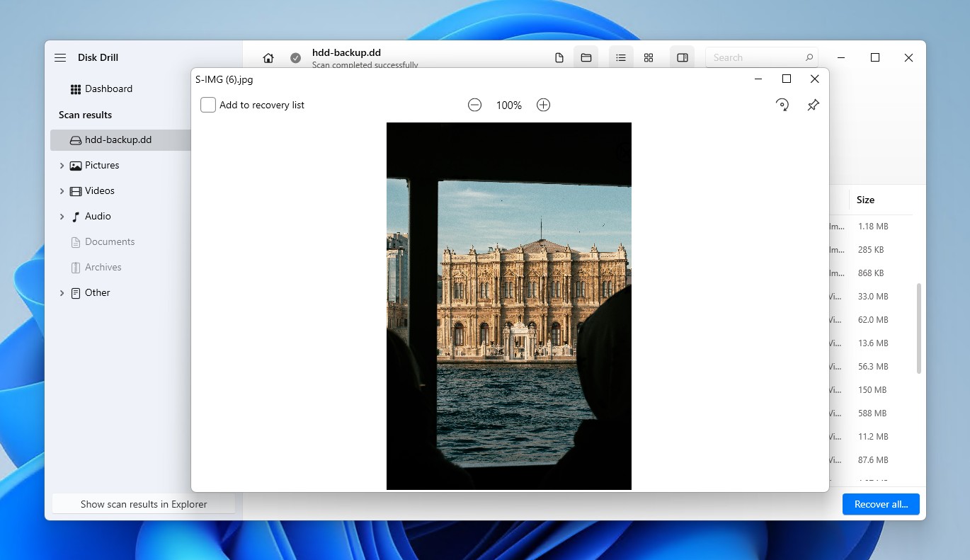Viewport: 970px width, 560px height.
Task: Open the Dashboard section
Action: (x=110, y=88)
